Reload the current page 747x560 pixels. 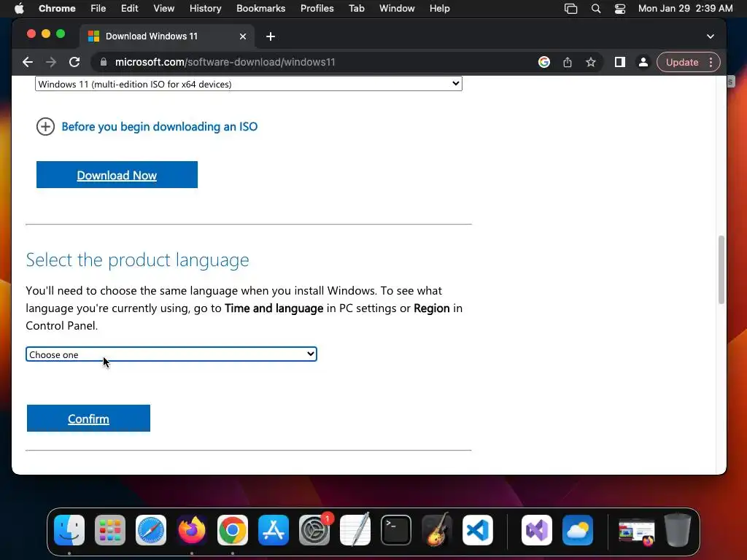74,63
